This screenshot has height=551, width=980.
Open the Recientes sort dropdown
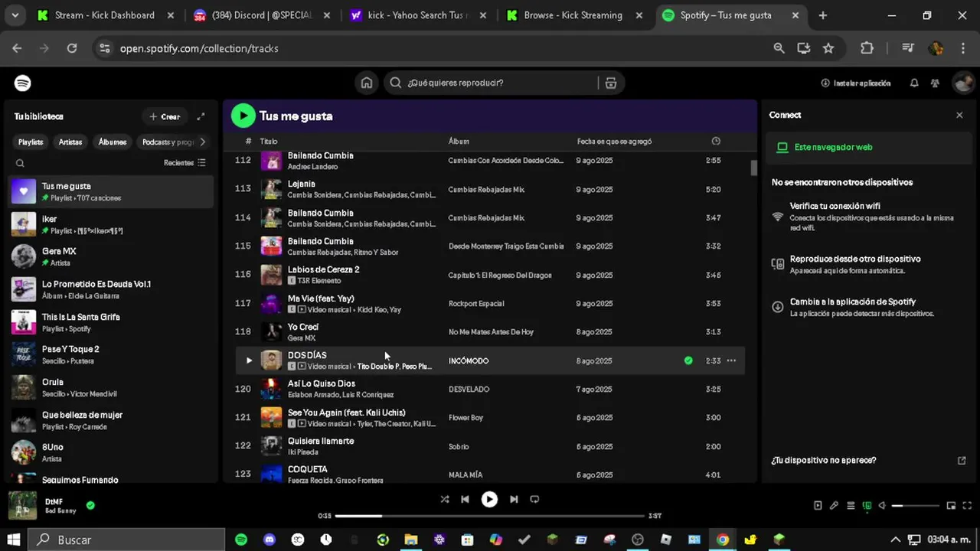185,163
